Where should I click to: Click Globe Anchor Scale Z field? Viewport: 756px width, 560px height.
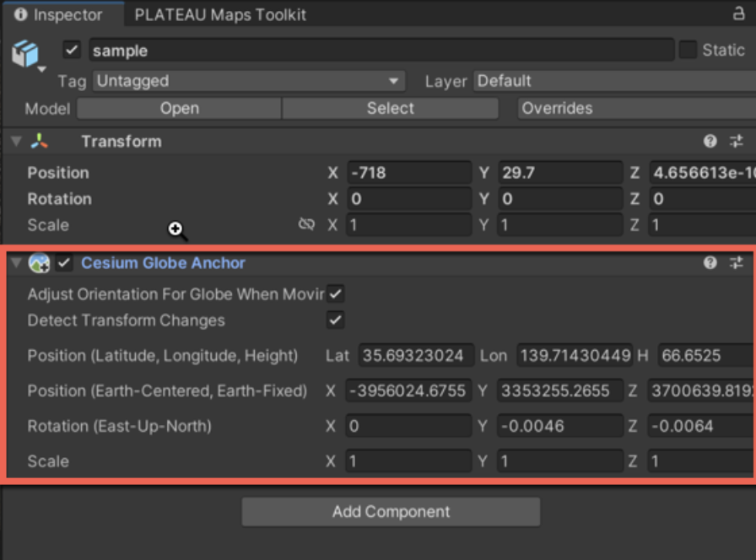(700, 461)
